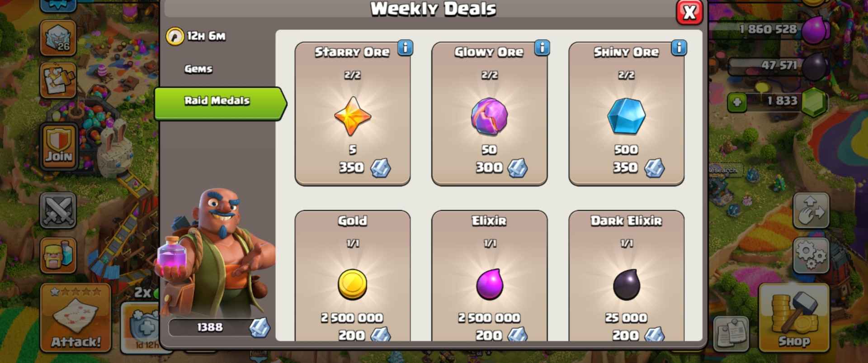868x363 pixels.
Task: Purchase the Dark Elixir deal card
Action: tap(626, 276)
